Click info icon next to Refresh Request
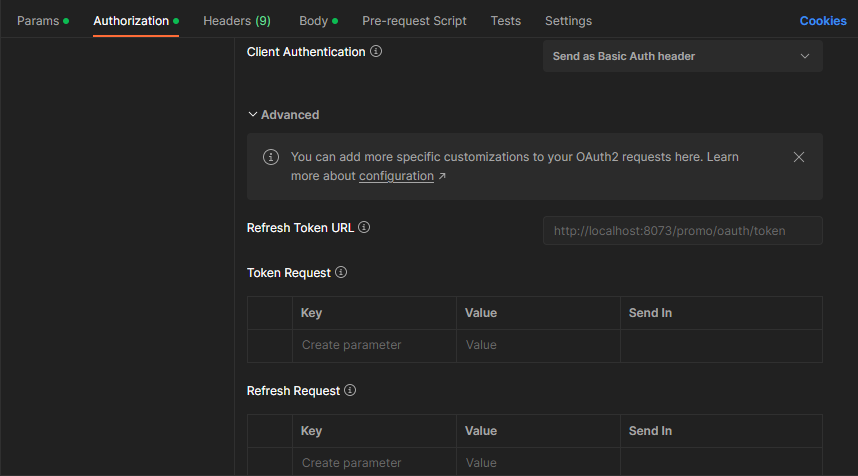858x476 pixels. (x=350, y=390)
